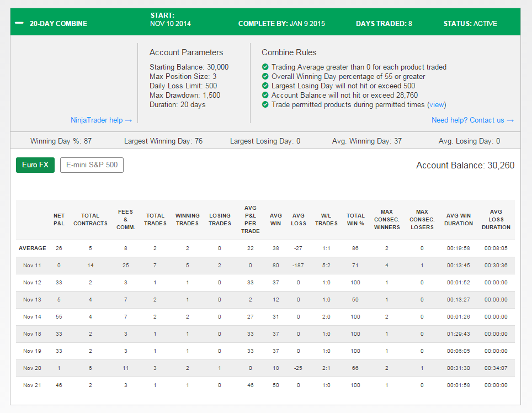Click the LOSING TRADES column header
Viewport: 532px width, 413px height.
(220, 220)
